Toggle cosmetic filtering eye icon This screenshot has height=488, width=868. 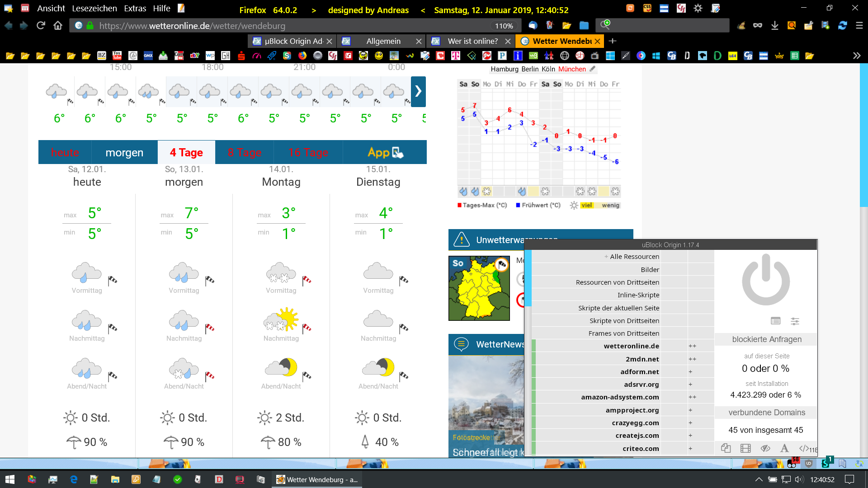[765, 448]
